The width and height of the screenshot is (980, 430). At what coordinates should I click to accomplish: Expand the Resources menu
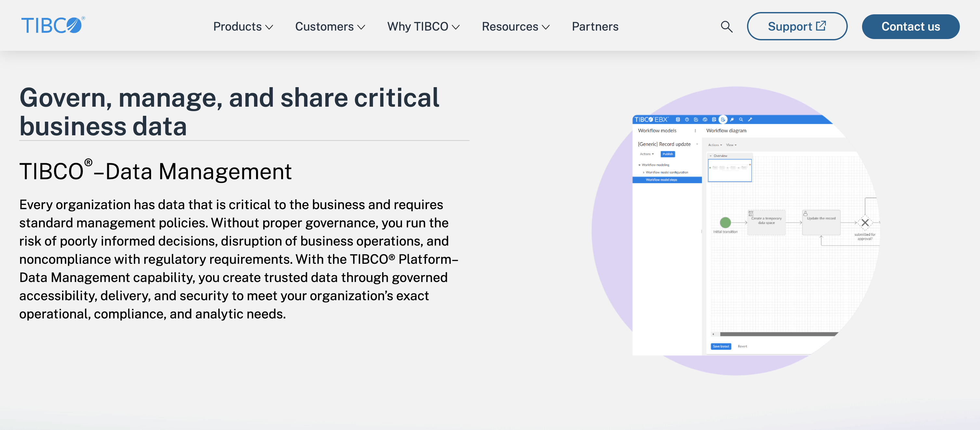coord(515,27)
